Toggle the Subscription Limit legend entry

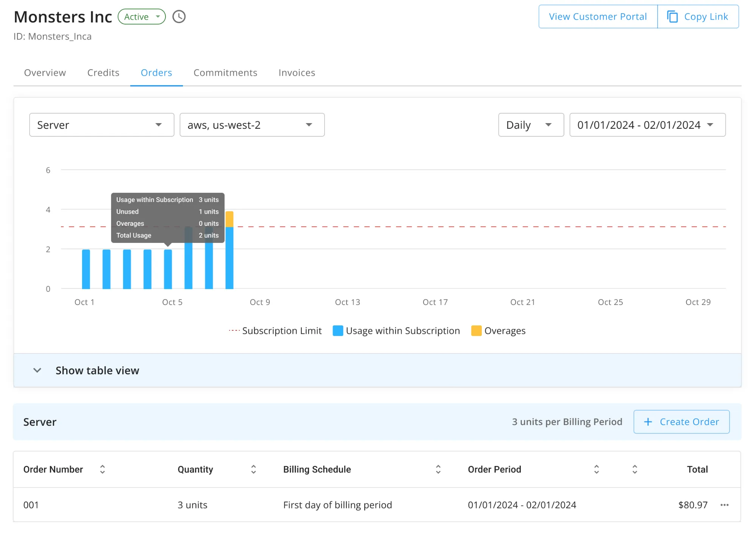pyautogui.click(x=275, y=330)
